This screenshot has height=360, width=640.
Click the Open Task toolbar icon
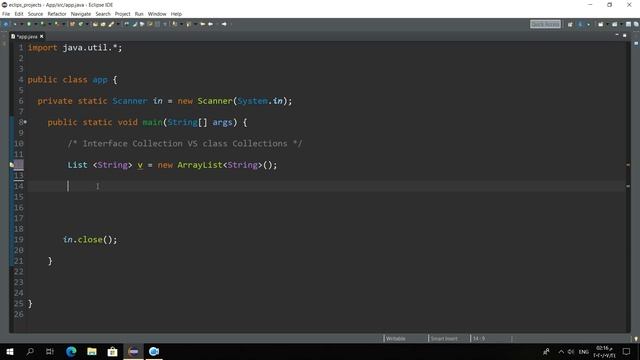tap(103, 24)
